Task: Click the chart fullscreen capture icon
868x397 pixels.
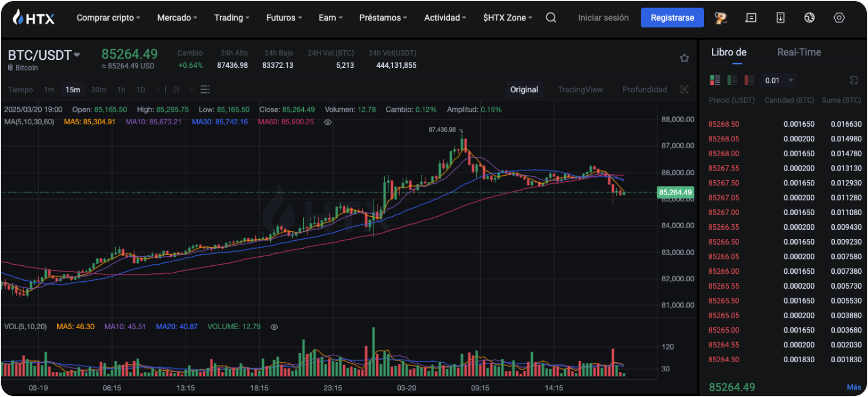Action: [x=684, y=90]
